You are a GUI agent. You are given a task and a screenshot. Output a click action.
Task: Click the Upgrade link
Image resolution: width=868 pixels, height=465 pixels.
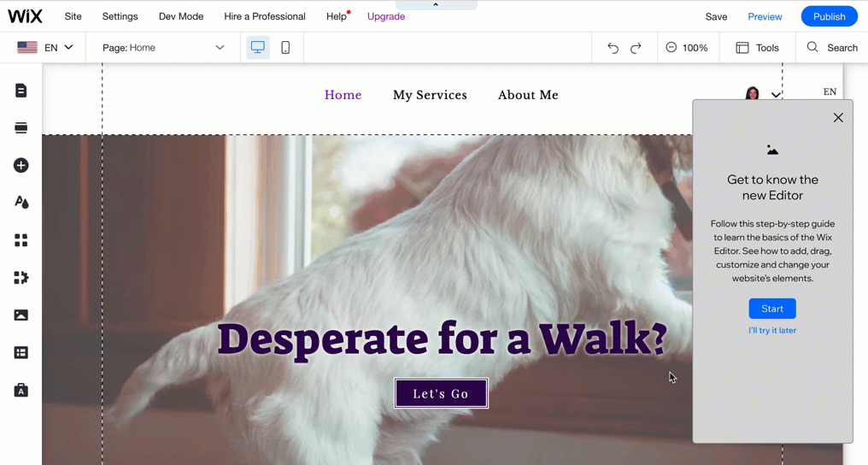[x=386, y=16]
